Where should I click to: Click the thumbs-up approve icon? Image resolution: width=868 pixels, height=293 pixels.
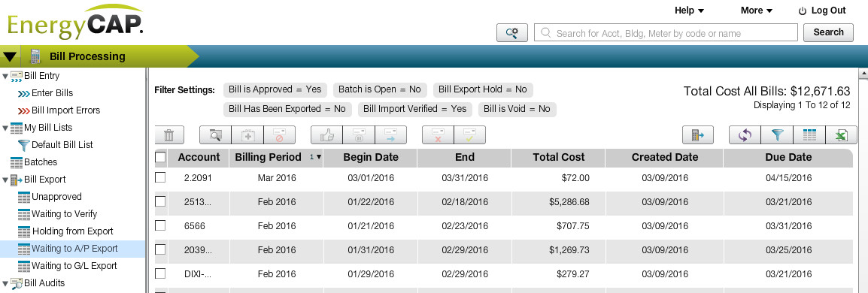point(327,135)
